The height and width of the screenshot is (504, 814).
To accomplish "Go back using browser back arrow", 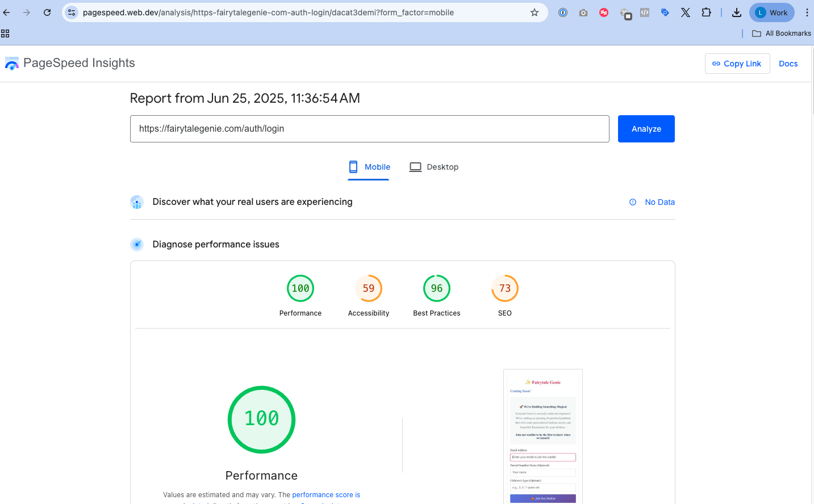I will (x=7, y=12).
